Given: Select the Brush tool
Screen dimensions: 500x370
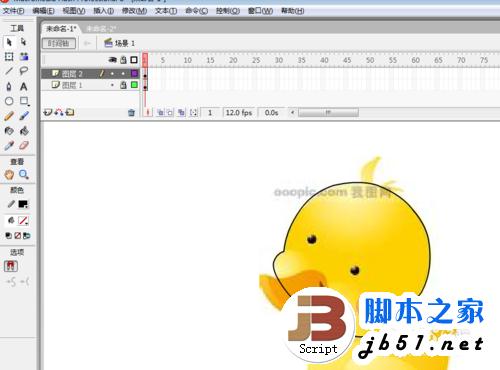Looking at the screenshot, I should coord(24,116).
